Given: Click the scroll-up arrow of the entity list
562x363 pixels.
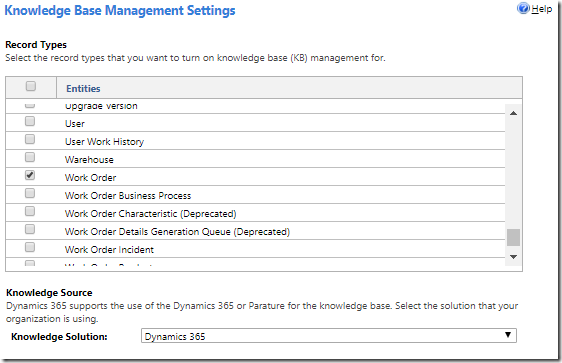Looking at the screenshot, I should pos(513,113).
